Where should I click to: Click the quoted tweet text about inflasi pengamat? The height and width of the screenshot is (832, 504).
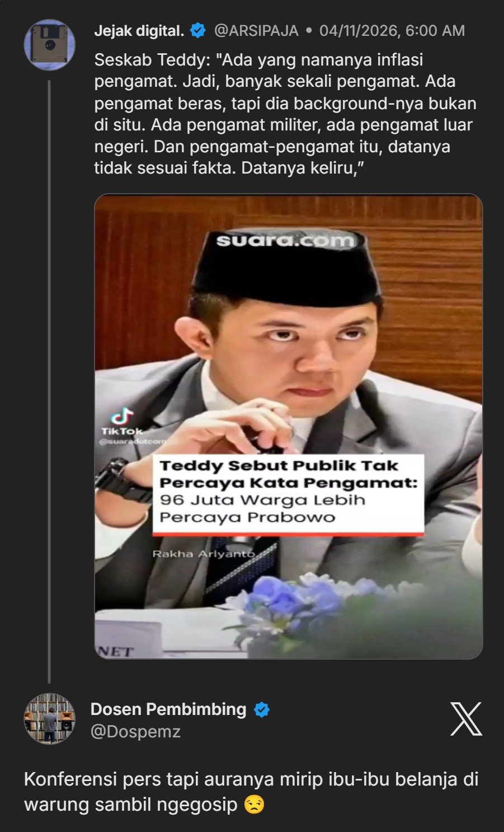[285, 114]
